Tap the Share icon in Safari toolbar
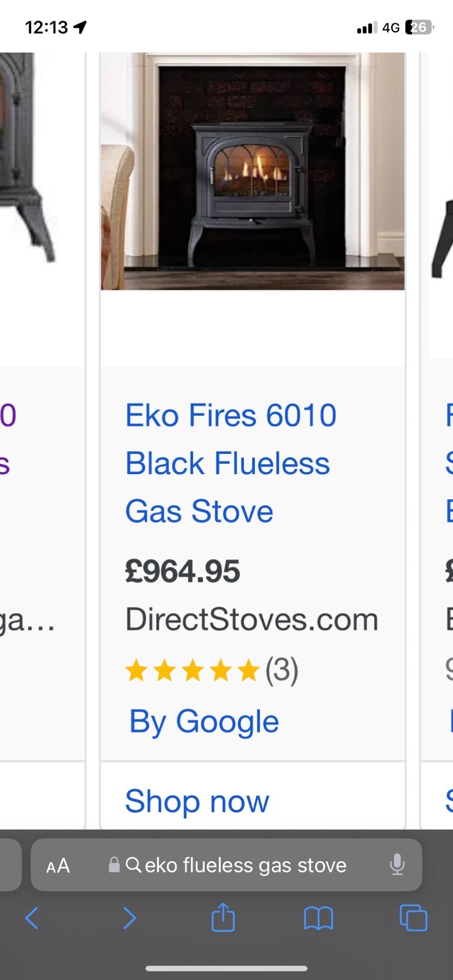This screenshot has height=980, width=453. pos(223,918)
